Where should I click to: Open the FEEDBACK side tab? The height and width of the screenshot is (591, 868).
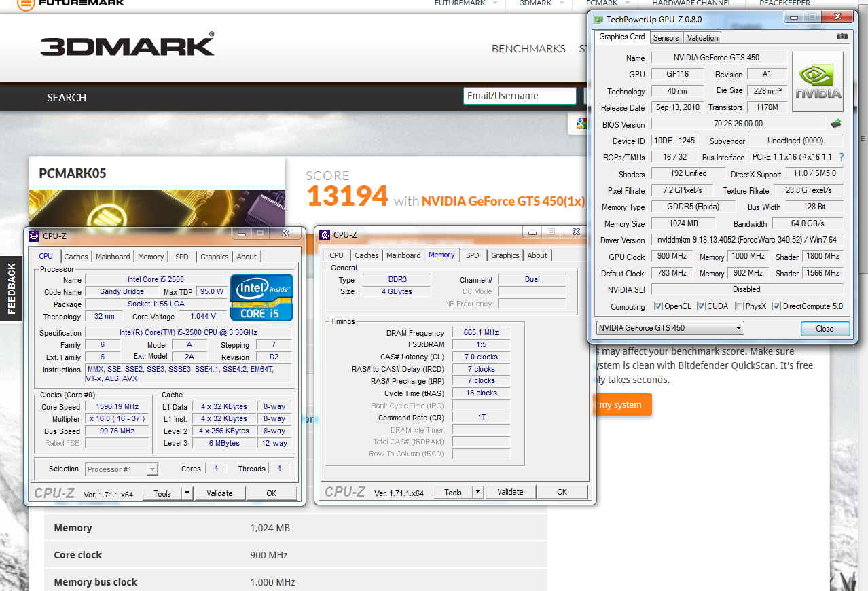(x=11, y=288)
